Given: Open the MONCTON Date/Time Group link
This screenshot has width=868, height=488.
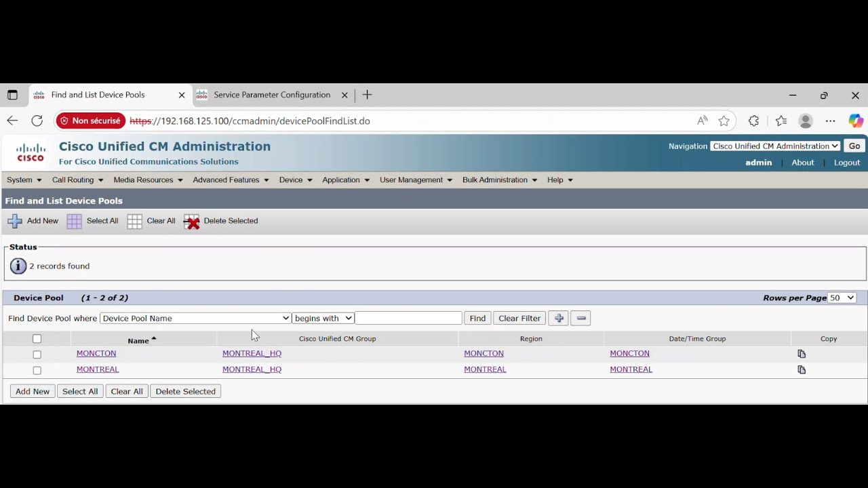Looking at the screenshot, I should tap(629, 354).
